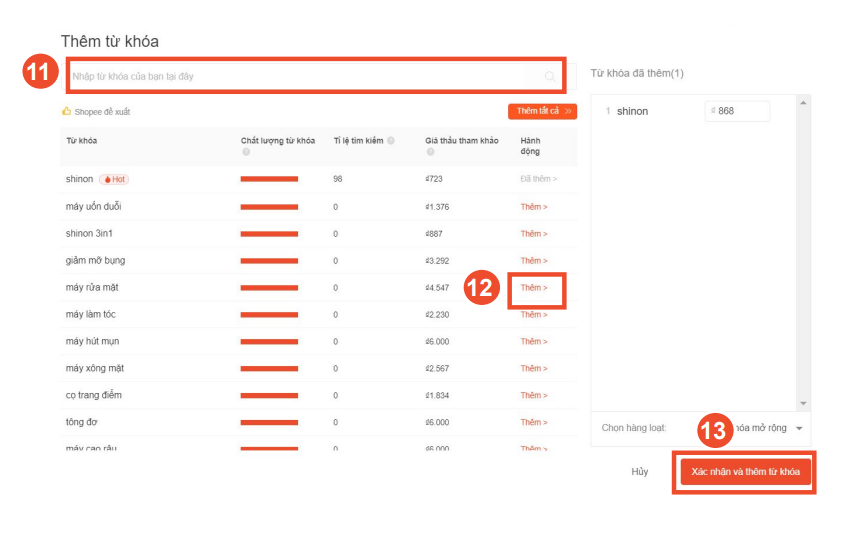This screenshot has height=533, width=851.
Task: Click the Hot badge beside shinon
Action: coord(115,179)
